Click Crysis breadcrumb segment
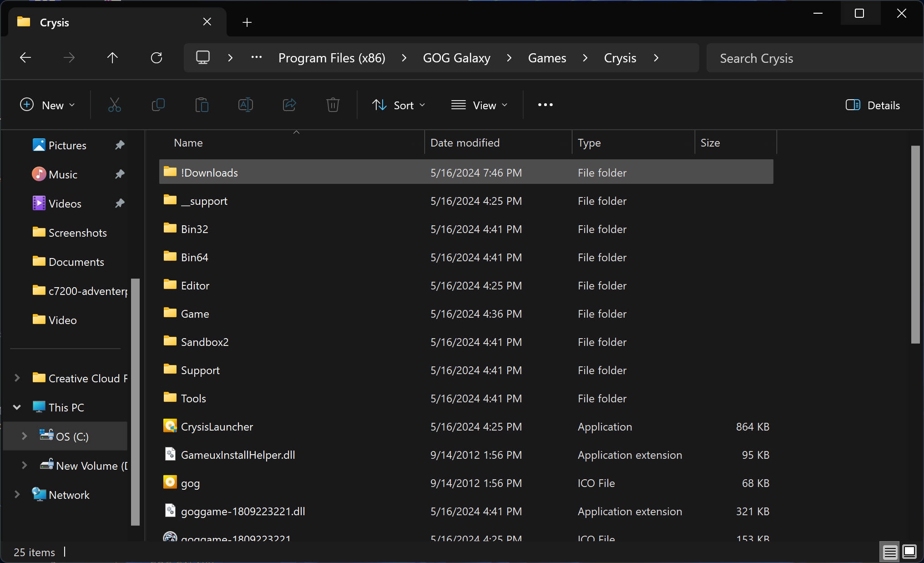The width and height of the screenshot is (924, 563). coord(620,58)
